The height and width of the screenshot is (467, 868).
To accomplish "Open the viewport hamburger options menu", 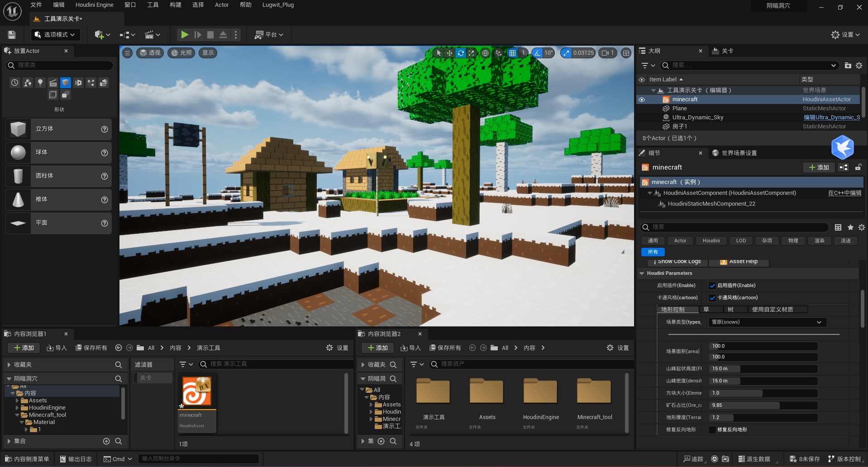I will click(128, 53).
